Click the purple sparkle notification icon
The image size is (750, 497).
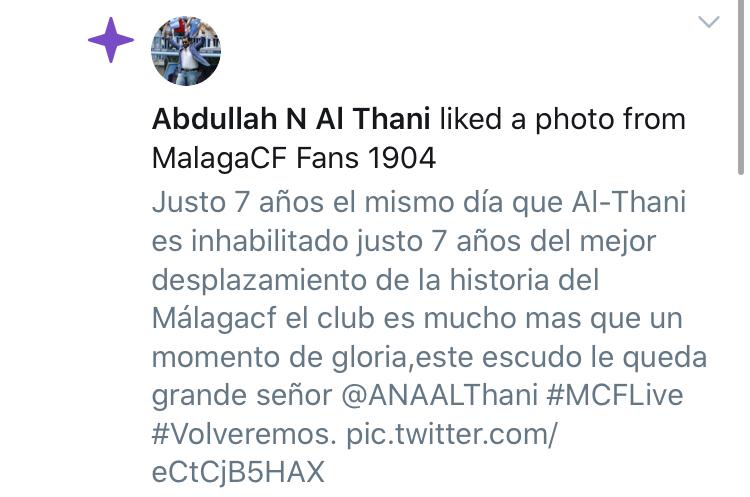111,40
